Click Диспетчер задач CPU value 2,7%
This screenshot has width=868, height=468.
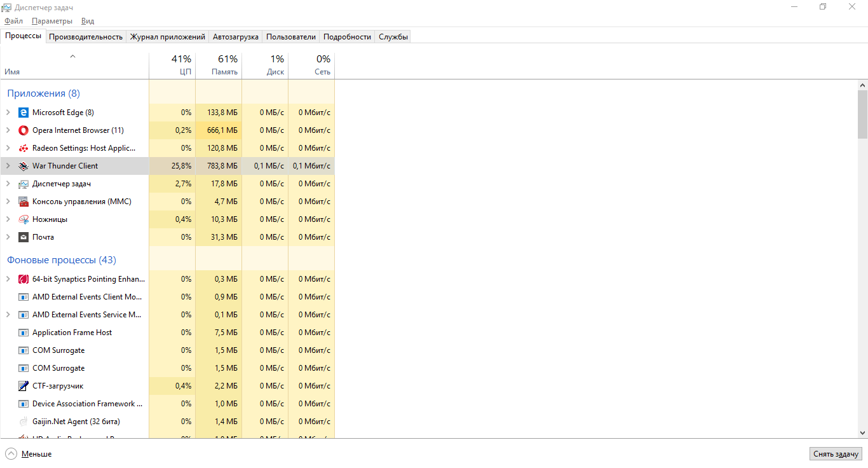pos(183,184)
